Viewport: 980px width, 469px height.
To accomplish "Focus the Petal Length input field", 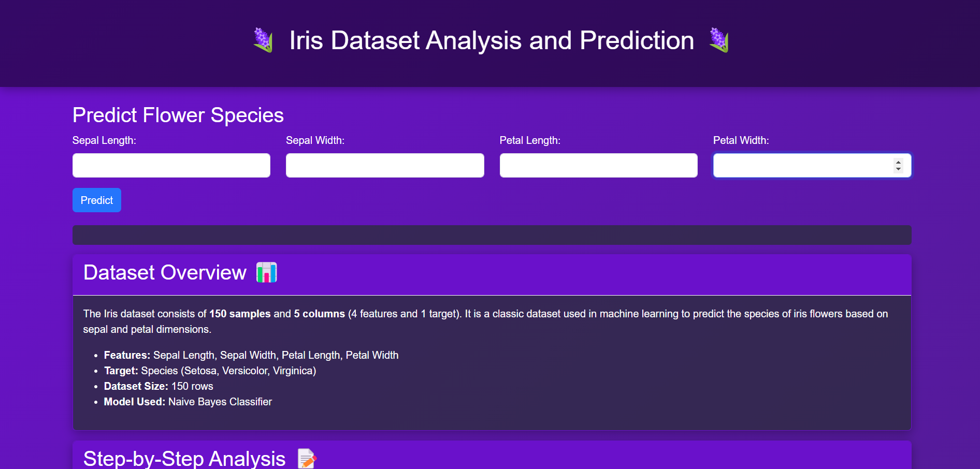I will pos(599,165).
